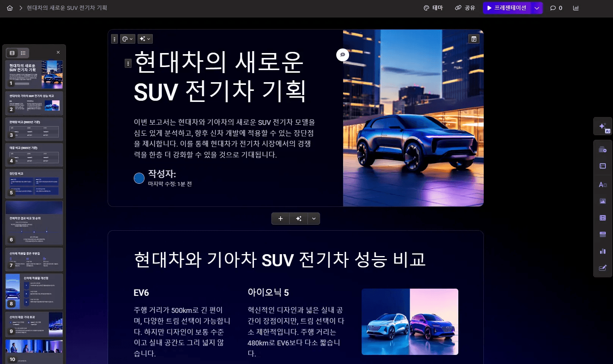Switch sidebar to list outline view

click(x=23, y=53)
